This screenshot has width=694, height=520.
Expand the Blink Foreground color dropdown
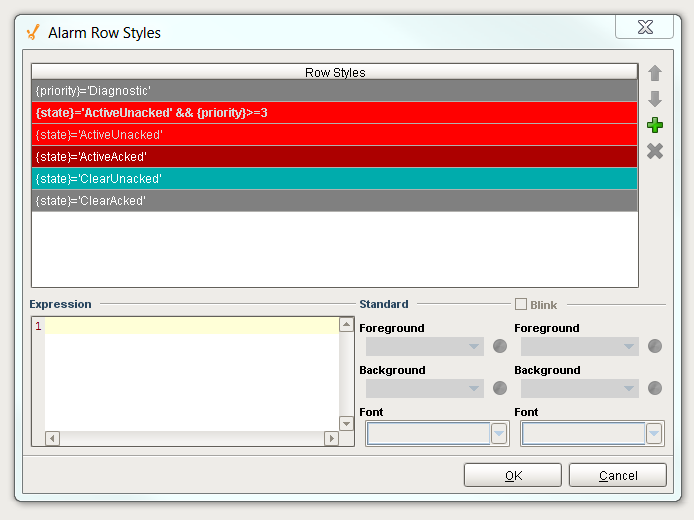tap(580, 346)
